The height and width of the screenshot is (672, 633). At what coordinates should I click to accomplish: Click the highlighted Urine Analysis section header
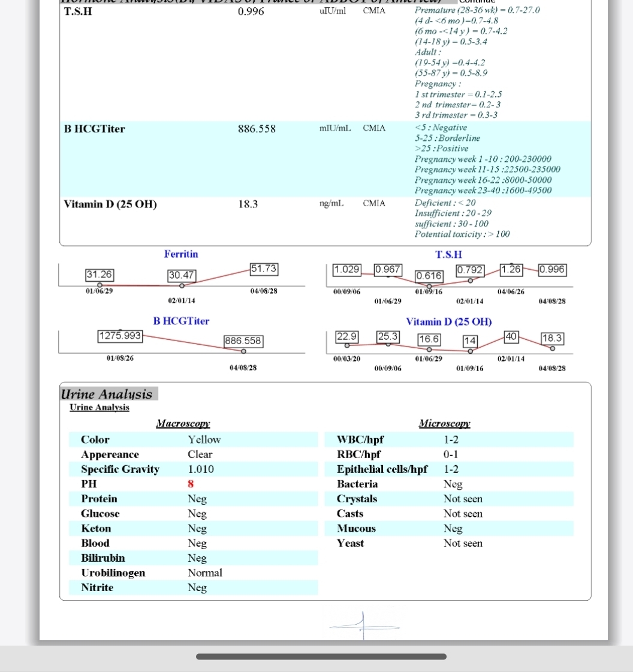[x=107, y=394]
